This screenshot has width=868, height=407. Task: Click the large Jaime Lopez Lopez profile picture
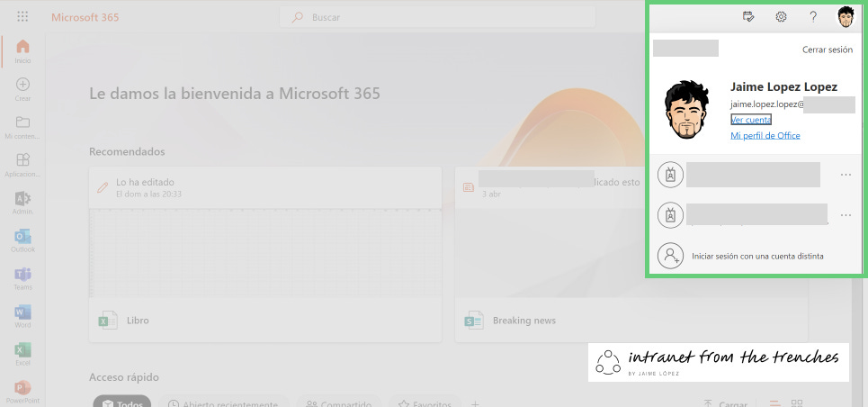click(687, 110)
